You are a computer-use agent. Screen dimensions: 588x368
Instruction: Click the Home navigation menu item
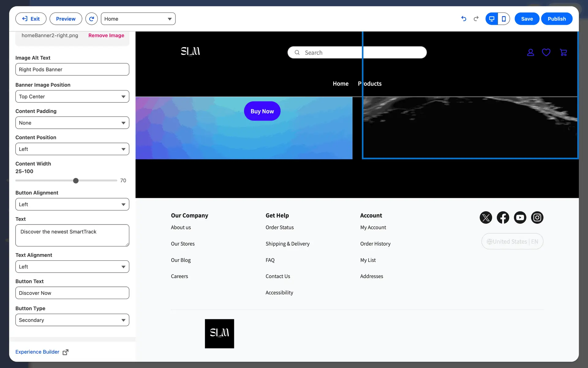click(341, 84)
